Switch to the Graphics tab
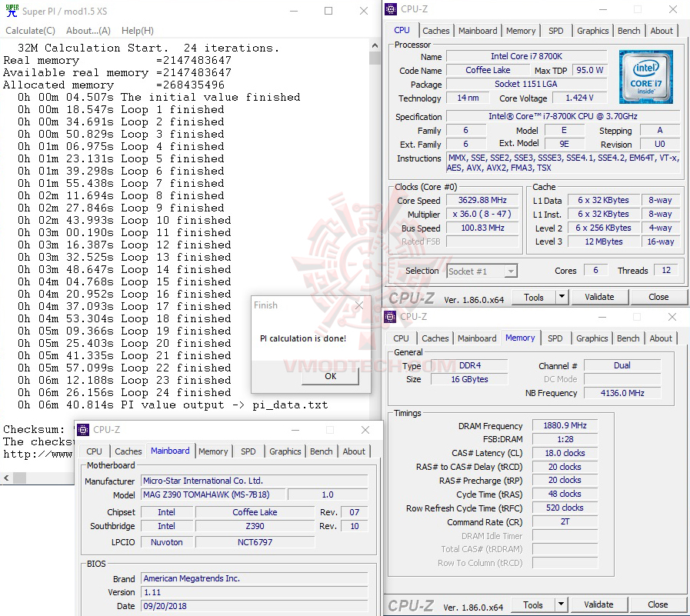 click(x=592, y=31)
